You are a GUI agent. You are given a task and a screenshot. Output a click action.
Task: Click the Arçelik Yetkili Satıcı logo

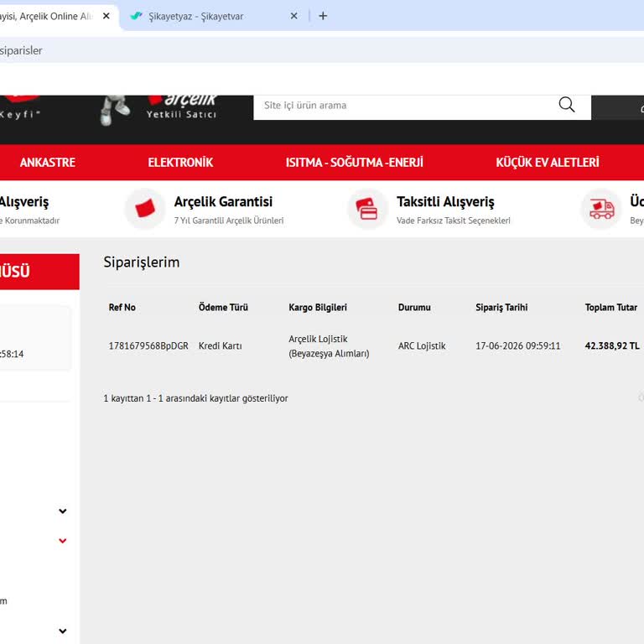click(x=182, y=106)
